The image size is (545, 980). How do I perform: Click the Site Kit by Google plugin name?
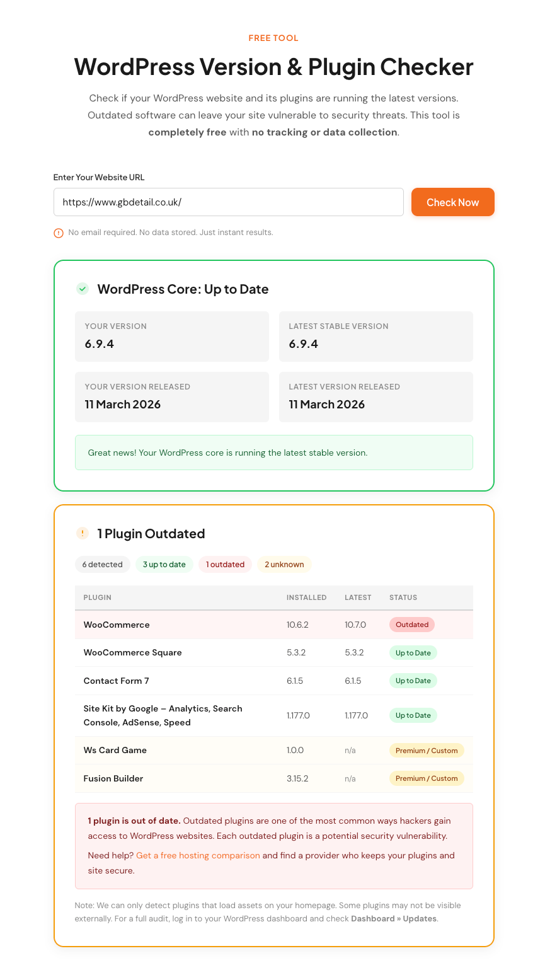163,715
